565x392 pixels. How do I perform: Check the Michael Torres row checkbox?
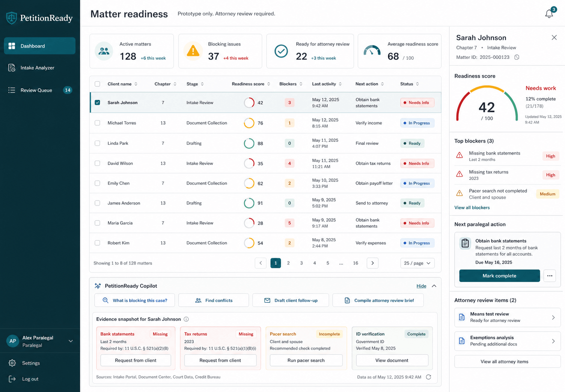point(97,123)
